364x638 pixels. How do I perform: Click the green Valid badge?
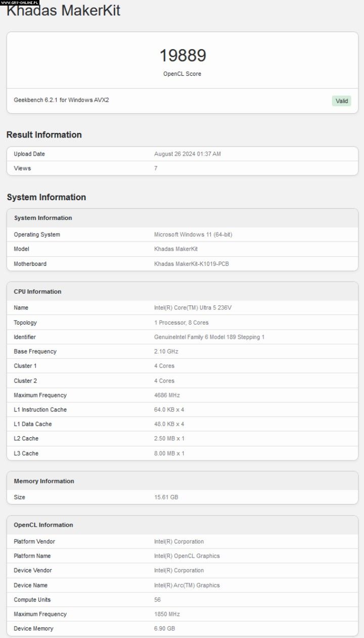pyautogui.click(x=342, y=101)
